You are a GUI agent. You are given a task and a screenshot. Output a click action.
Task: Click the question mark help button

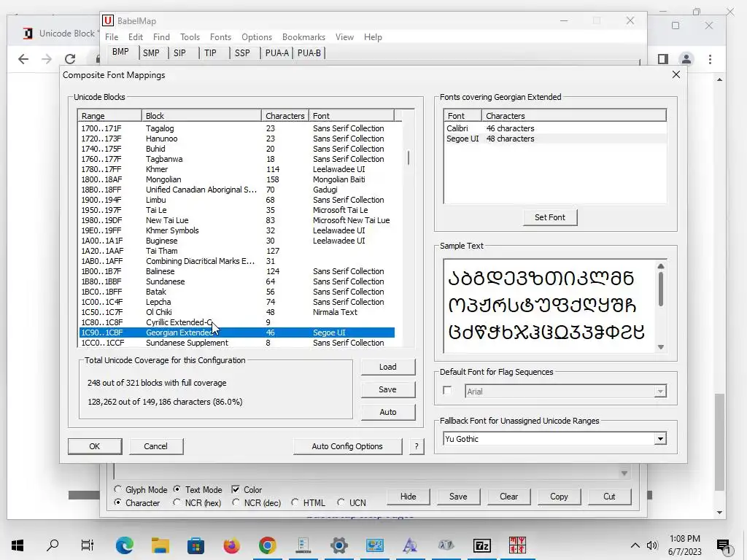tap(417, 446)
